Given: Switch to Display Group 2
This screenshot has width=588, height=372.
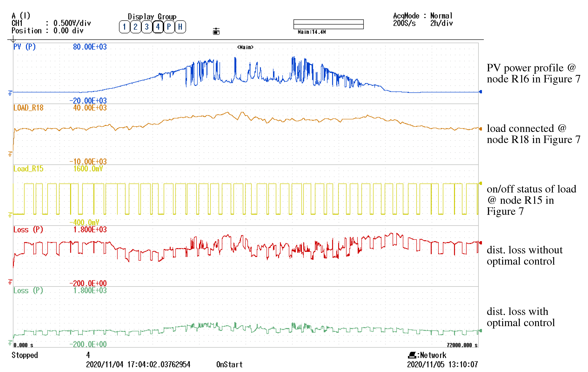Looking at the screenshot, I should 136,27.
